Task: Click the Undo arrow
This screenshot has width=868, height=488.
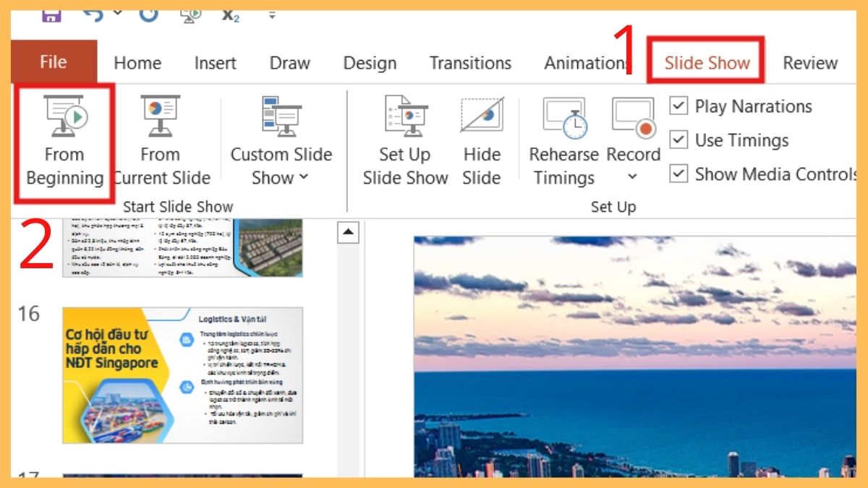Action: pos(93,14)
